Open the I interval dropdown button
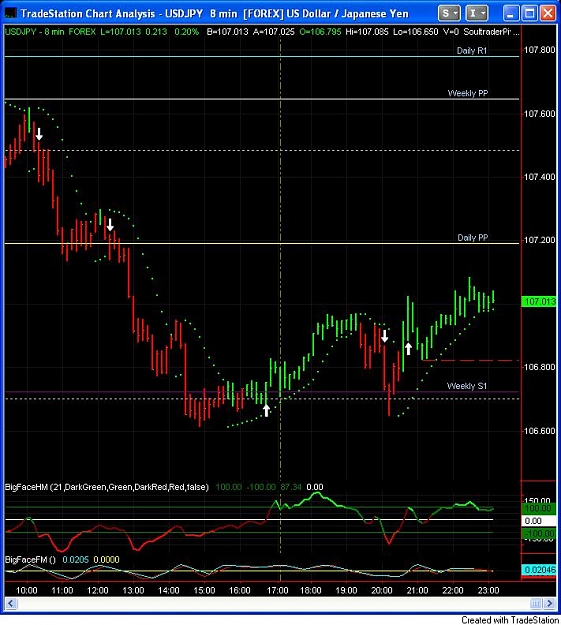The height and width of the screenshot is (625, 561). pos(476,13)
